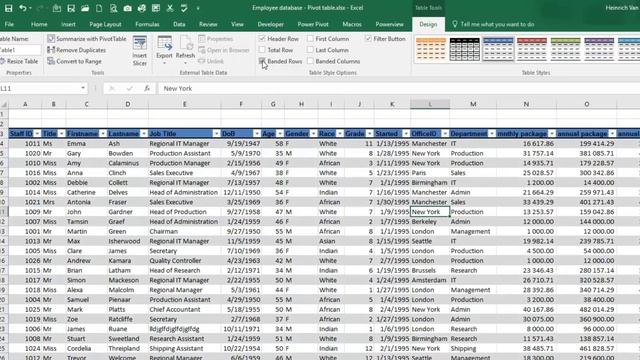Enable the Banded Columns checkbox
Viewport: 640px width, 360px height.
click(310, 61)
